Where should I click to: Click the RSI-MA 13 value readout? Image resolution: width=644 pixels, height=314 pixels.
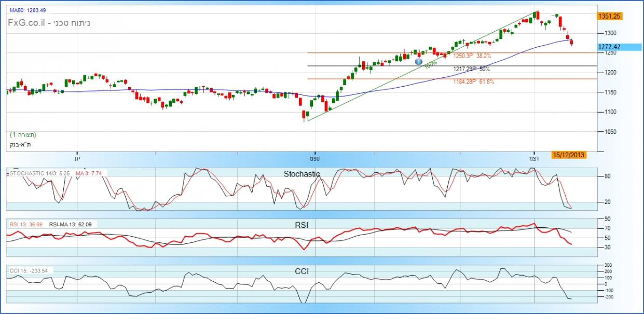pos(71,224)
